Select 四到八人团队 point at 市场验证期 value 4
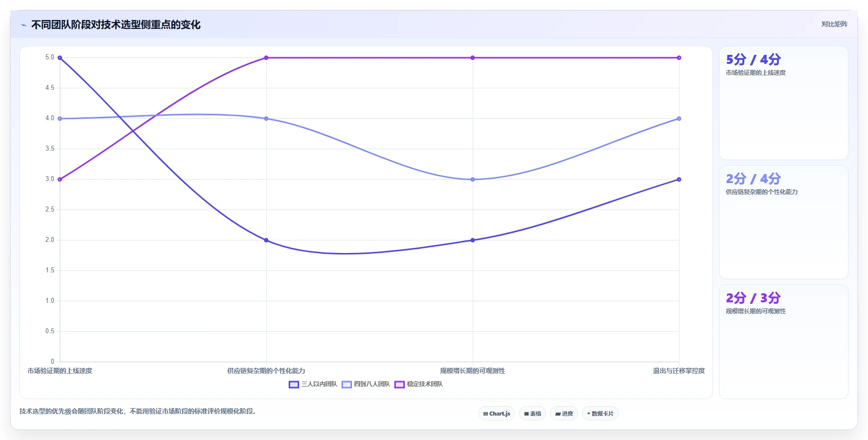Image resolution: width=868 pixels, height=440 pixels. pos(60,119)
